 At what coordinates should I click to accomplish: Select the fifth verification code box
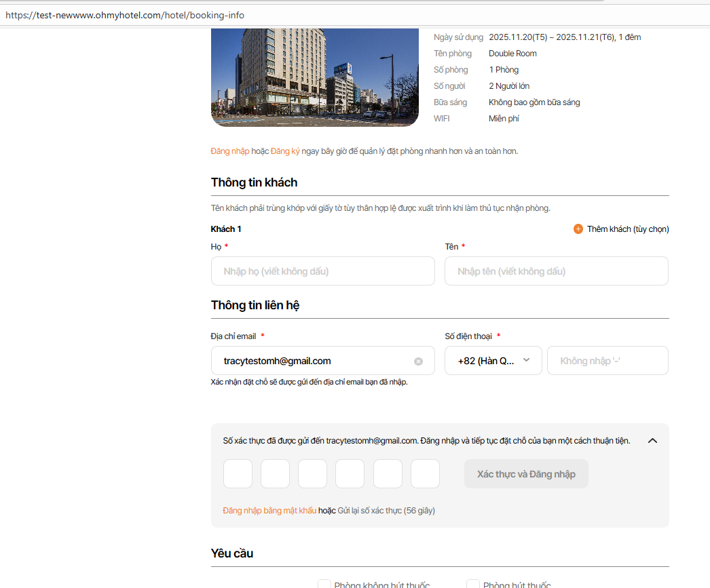point(388,474)
